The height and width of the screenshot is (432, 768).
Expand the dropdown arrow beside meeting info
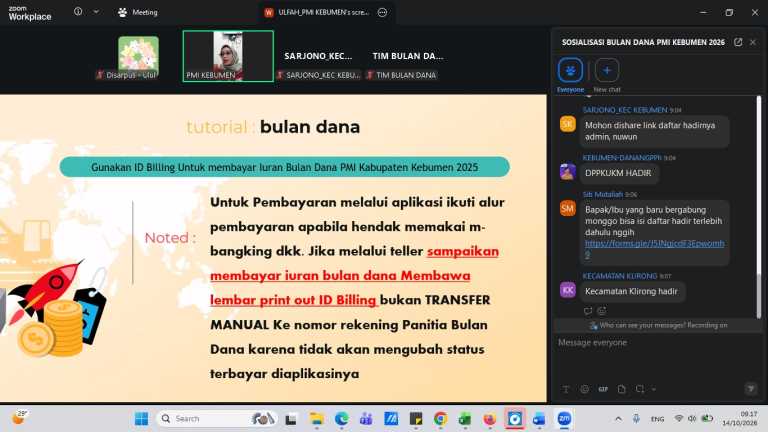pyautogui.click(x=96, y=11)
